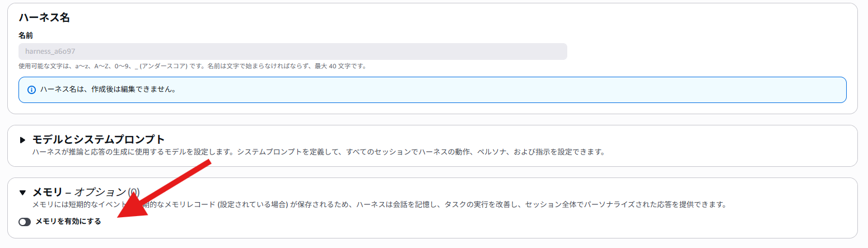Screen dimensions: 868x248
Task: Click the ハーネス名 section heading
Action: (44, 17)
